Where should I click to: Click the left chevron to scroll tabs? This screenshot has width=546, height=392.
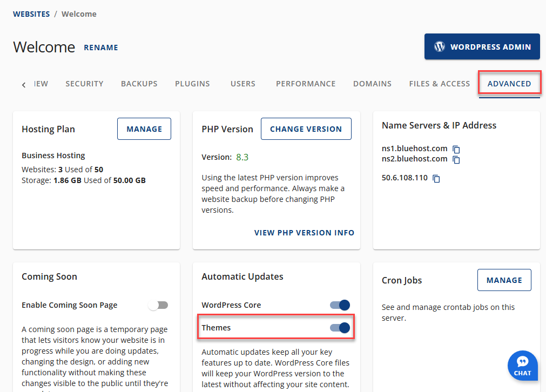click(23, 84)
